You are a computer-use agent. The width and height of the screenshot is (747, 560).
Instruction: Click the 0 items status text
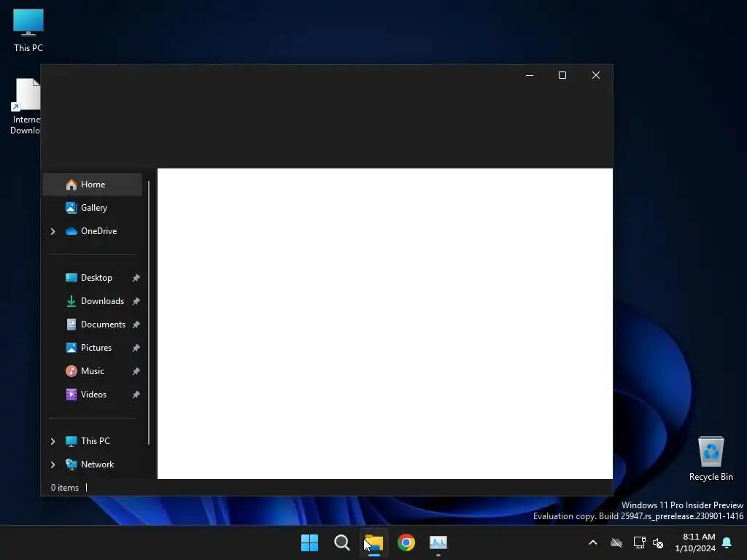[65, 488]
